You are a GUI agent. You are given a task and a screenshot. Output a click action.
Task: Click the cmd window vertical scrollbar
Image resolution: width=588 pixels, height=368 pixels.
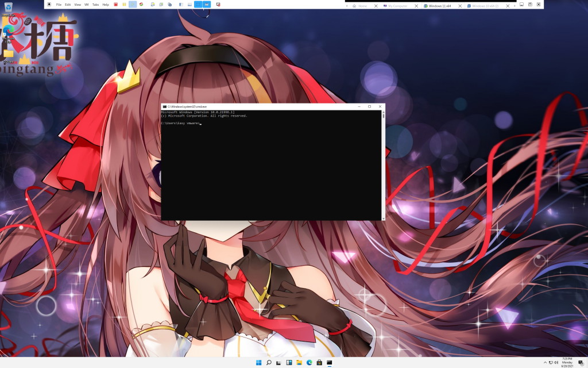[x=383, y=165]
